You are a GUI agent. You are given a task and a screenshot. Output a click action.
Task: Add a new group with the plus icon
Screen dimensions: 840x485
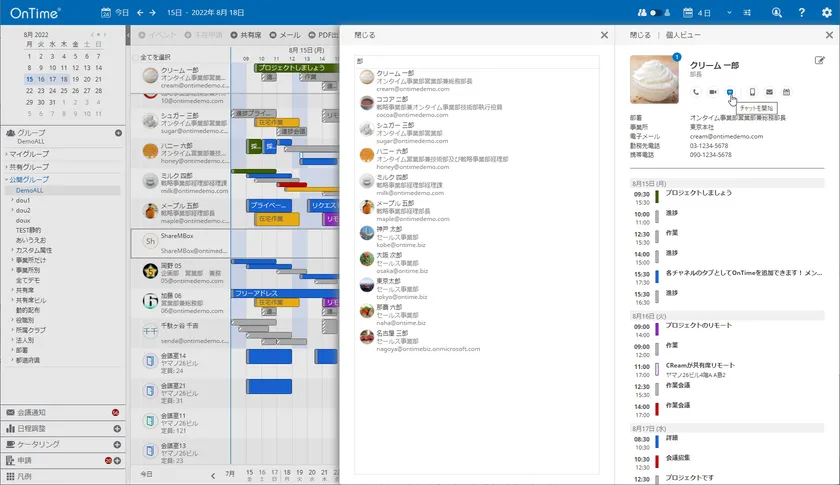coord(118,133)
